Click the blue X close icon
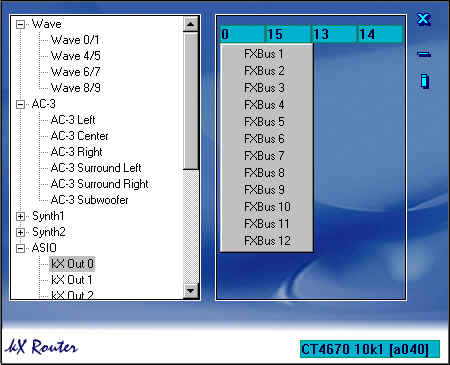Screen dimensions: 450x365 (x=424, y=19)
